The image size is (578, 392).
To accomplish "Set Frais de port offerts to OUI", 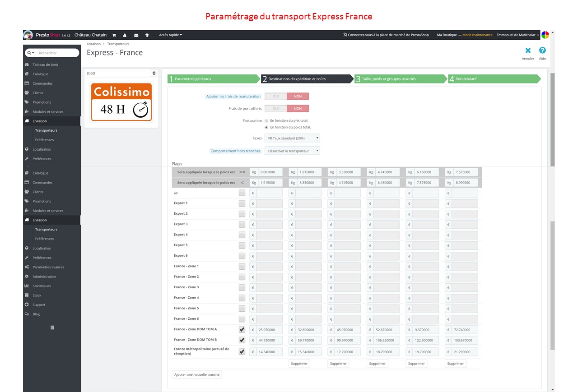I will (x=275, y=108).
